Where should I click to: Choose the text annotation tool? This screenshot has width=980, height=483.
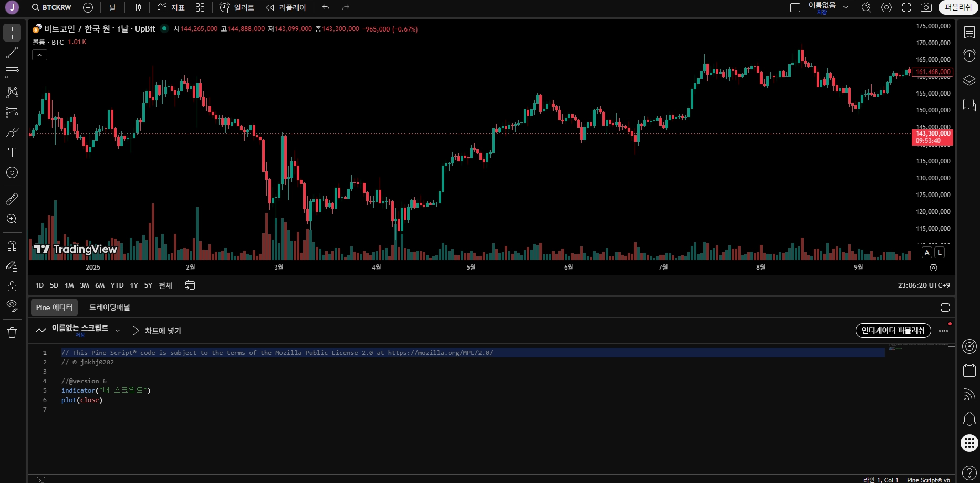[12, 152]
